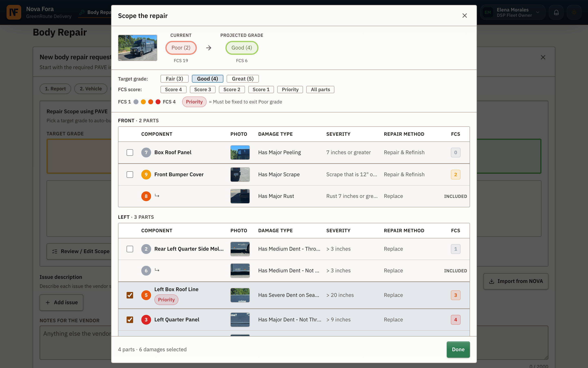Click the Import from NOVA download icon
This screenshot has width=588, height=368.
pos(492,281)
